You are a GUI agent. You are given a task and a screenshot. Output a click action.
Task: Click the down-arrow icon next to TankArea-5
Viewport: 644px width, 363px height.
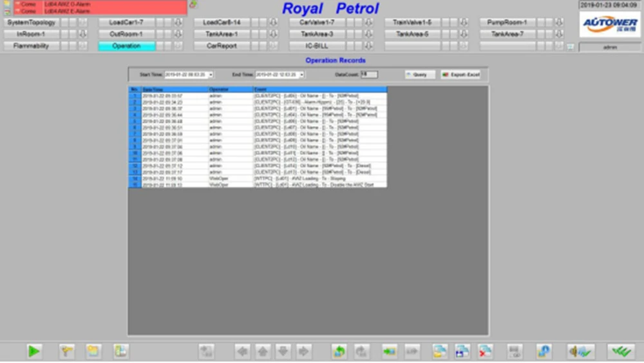pos(464,34)
